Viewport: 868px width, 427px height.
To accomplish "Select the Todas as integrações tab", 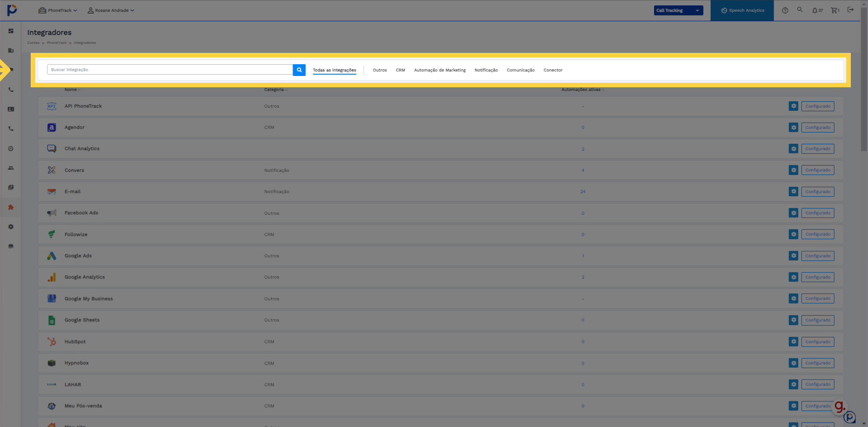I will [x=335, y=70].
